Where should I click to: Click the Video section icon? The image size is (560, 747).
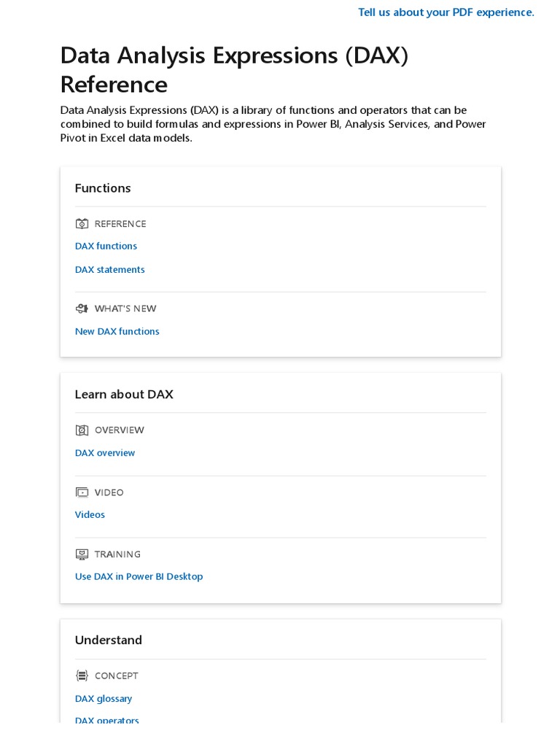pos(82,492)
